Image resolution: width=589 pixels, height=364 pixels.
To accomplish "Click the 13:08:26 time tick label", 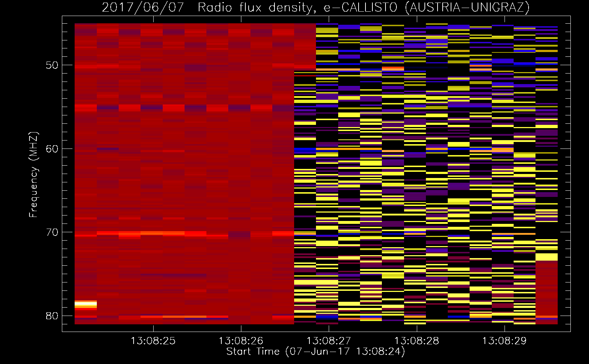I will pos(241,341).
